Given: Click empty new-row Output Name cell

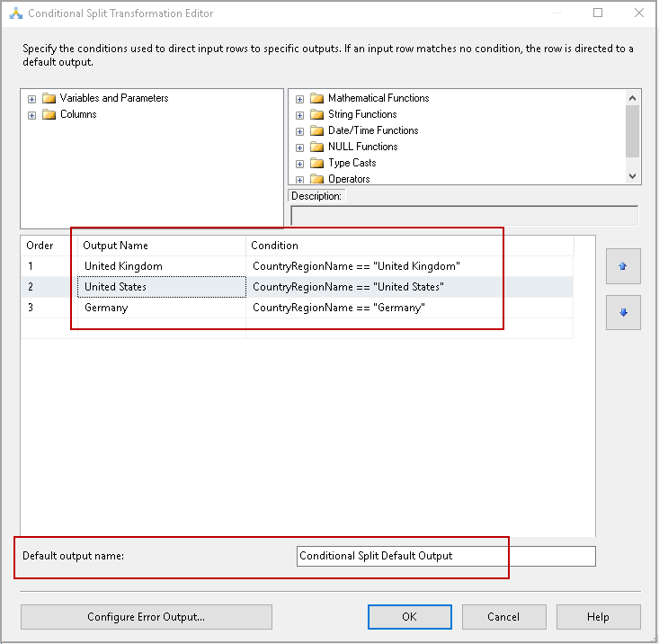Looking at the screenshot, I should click(x=162, y=328).
